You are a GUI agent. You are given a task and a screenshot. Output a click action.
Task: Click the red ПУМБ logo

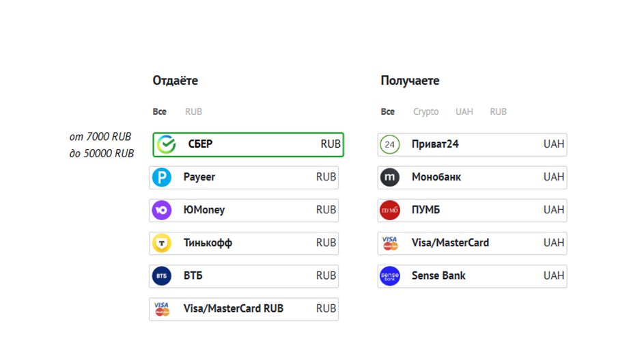coord(390,210)
